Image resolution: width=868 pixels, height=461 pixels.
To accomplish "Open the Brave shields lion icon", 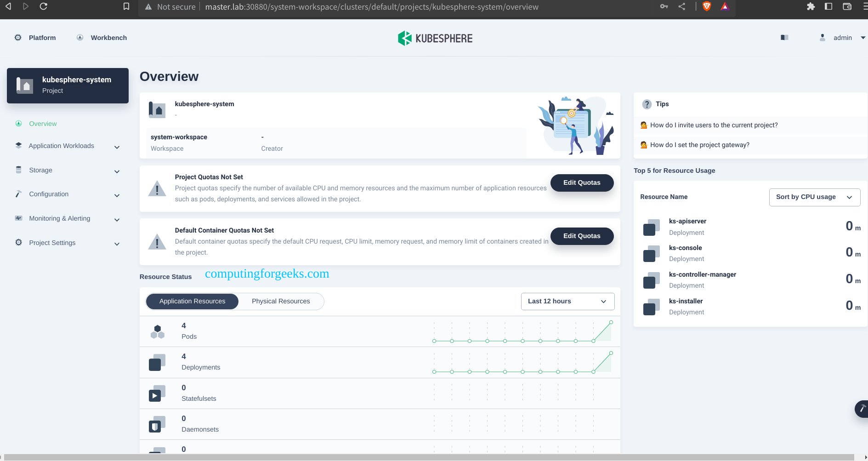I will click(x=707, y=6).
